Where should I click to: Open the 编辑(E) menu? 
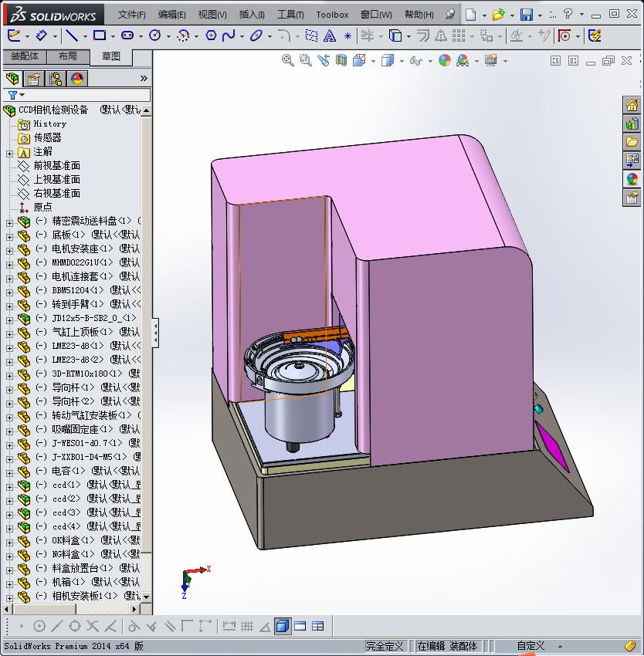(x=171, y=15)
